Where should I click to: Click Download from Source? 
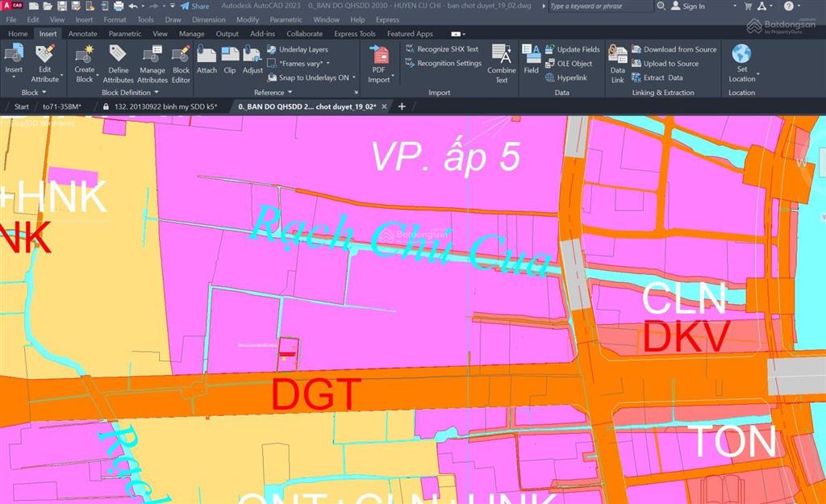[674, 49]
